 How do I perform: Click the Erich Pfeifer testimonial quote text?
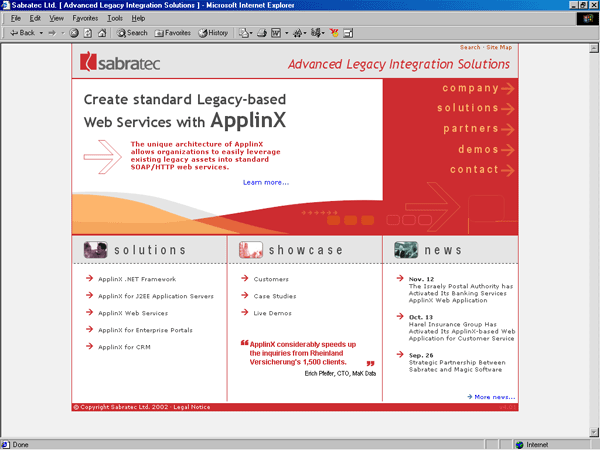[x=303, y=353]
